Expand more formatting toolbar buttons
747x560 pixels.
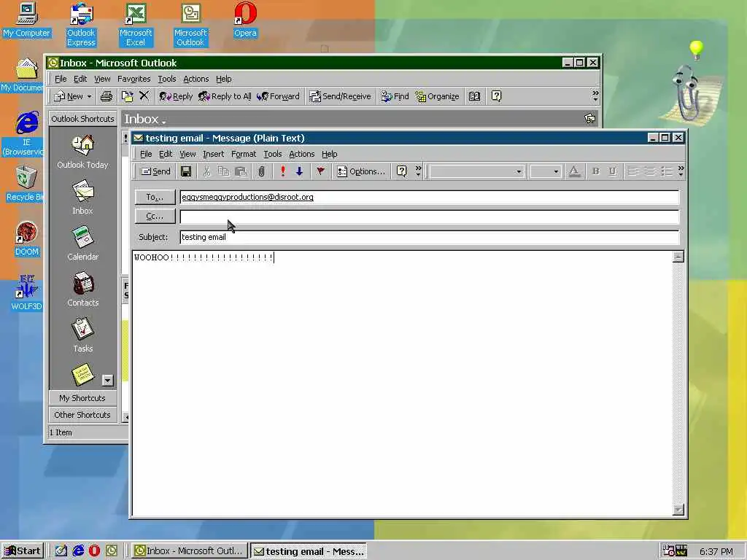[681, 171]
